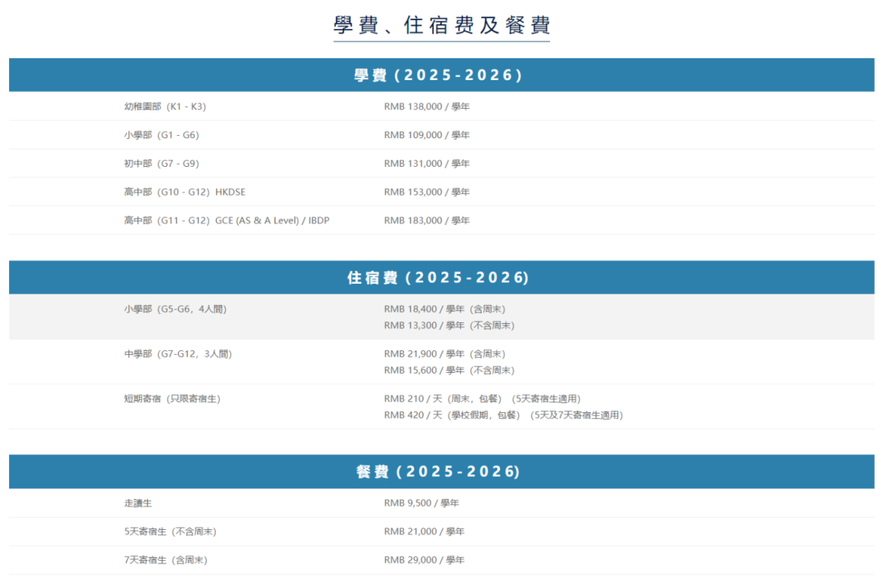Image resolution: width=883 pixels, height=588 pixels.
Task: Click the 中學部 (G7-G12，3人間) boarding label
Action: (x=177, y=354)
